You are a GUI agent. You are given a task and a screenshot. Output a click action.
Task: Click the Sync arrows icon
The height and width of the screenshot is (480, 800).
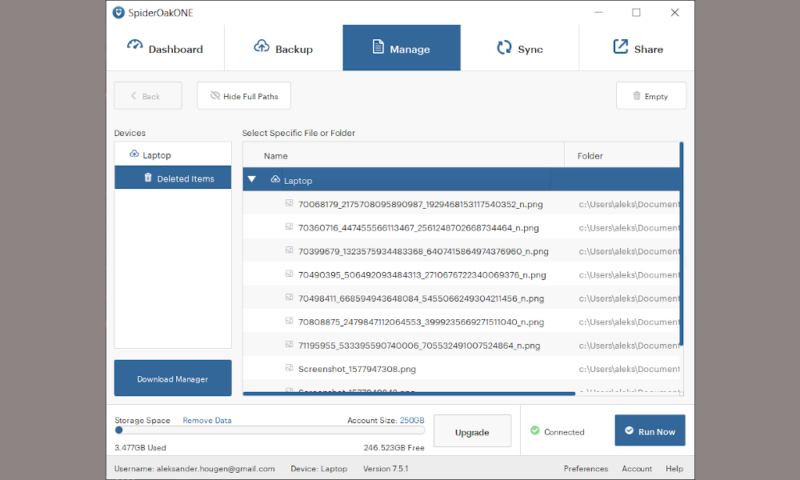coord(505,47)
